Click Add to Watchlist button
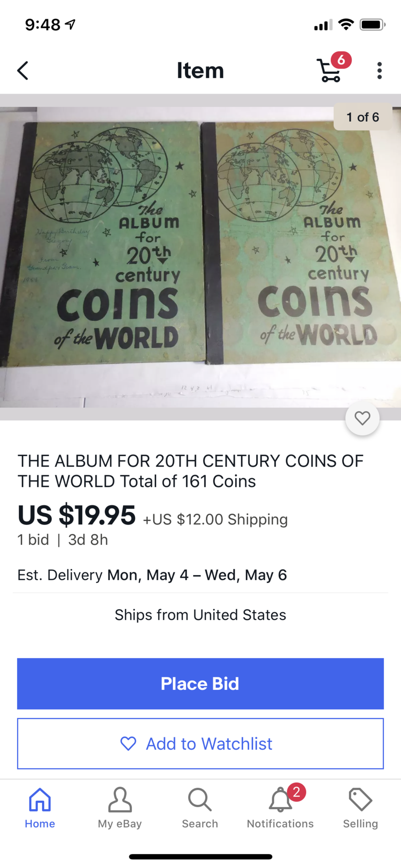The width and height of the screenshot is (401, 868). 200,744
